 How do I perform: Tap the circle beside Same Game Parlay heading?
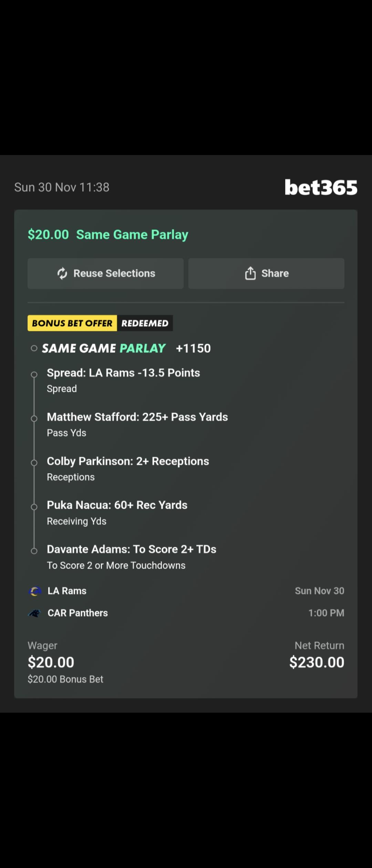pos(34,348)
